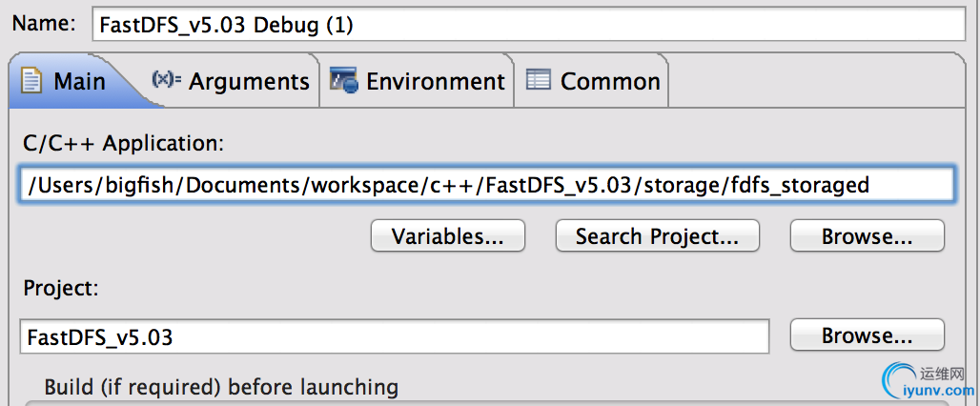980x406 pixels.
Task: Click the Common tab's table icon
Action: point(538,80)
